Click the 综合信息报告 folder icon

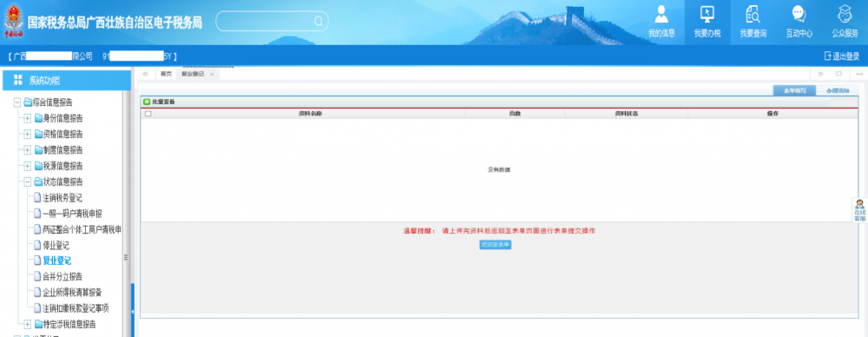click(28, 102)
